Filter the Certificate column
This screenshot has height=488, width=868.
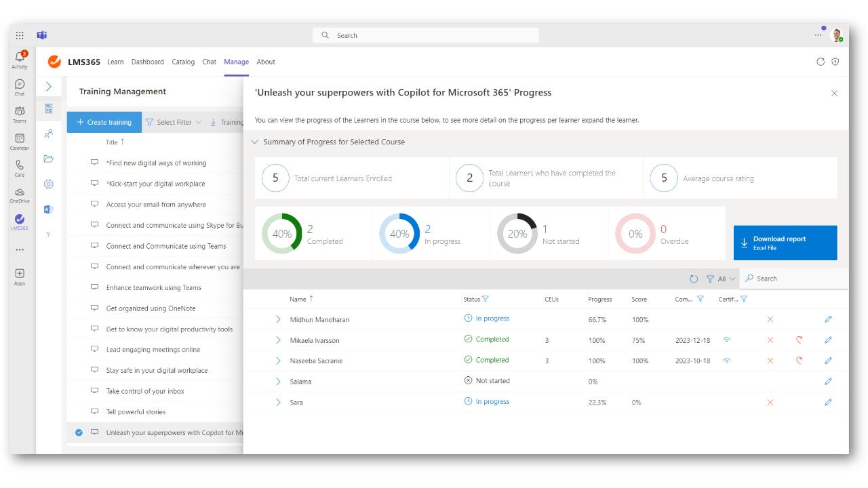[744, 299]
